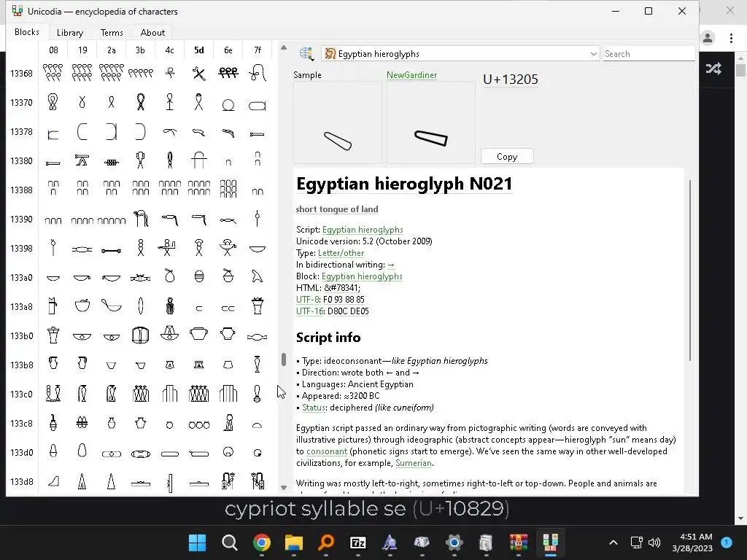747x560 pixels.
Task: Open the UTF-16 term link
Action: [x=309, y=311]
